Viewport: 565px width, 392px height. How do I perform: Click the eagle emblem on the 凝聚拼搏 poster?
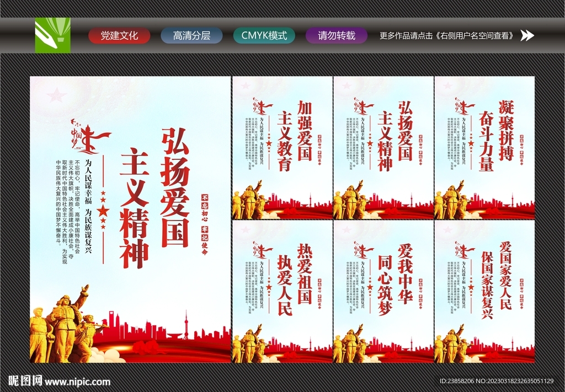pyautogui.click(x=463, y=105)
